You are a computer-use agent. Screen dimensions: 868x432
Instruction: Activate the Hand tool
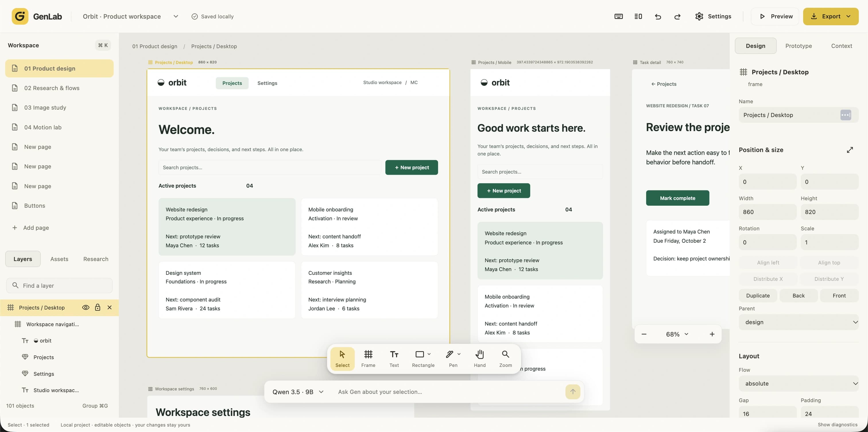[479, 359]
